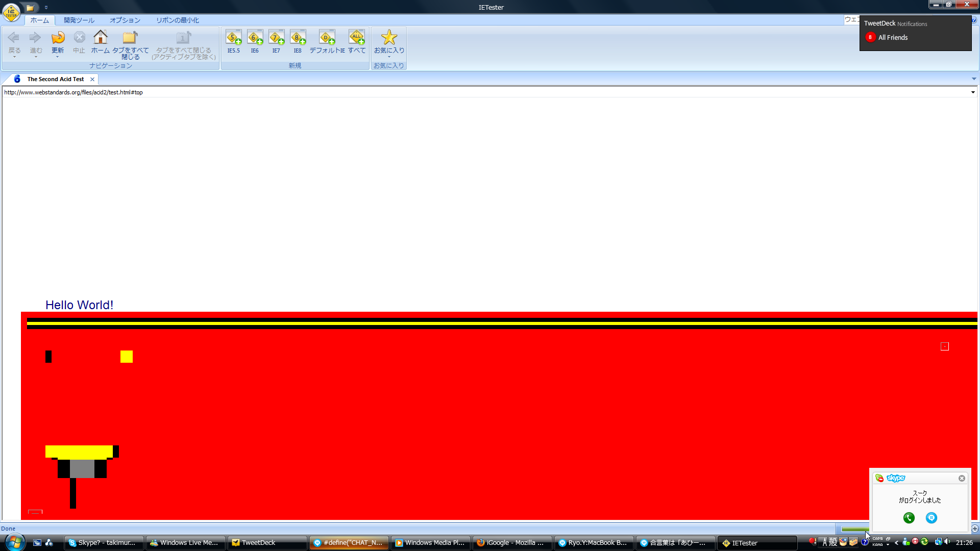Open a new IE5.5 tab
The width and height of the screenshot is (980, 551).
[234, 38]
